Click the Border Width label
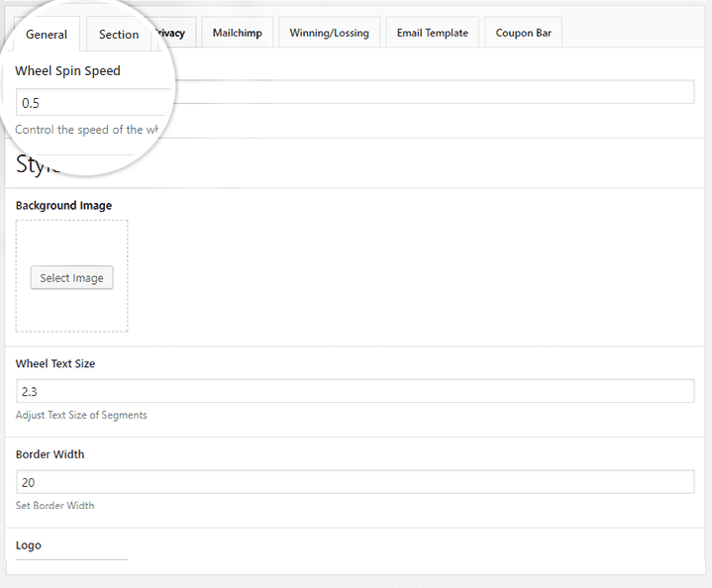The height and width of the screenshot is (588, 712). pos(50,455)
